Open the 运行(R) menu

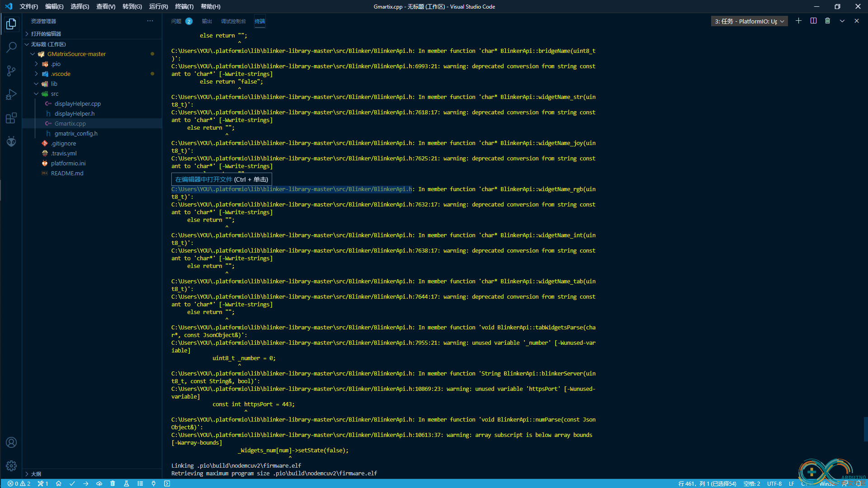click(x=158, y=6)
